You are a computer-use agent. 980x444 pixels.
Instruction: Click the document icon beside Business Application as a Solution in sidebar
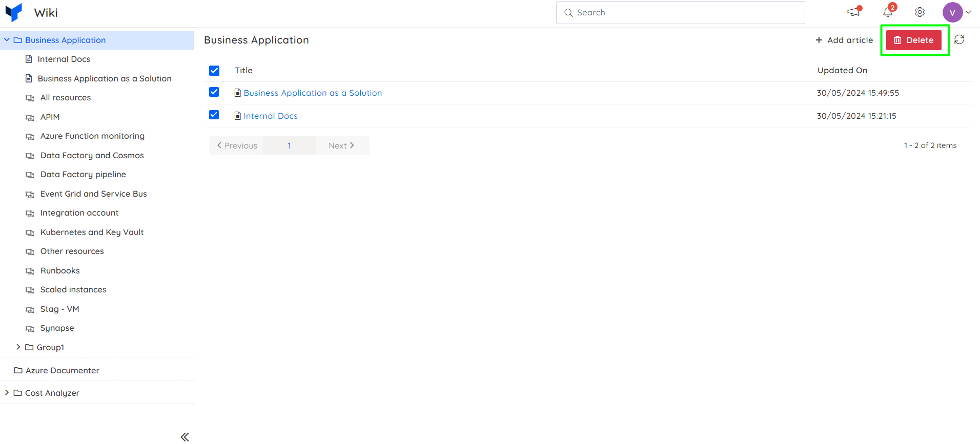coord(29,78)
